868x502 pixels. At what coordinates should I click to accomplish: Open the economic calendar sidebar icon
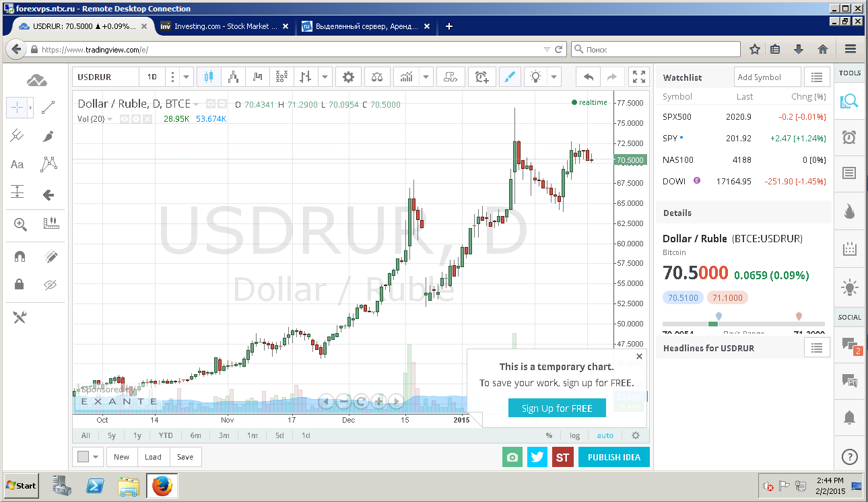850,249
